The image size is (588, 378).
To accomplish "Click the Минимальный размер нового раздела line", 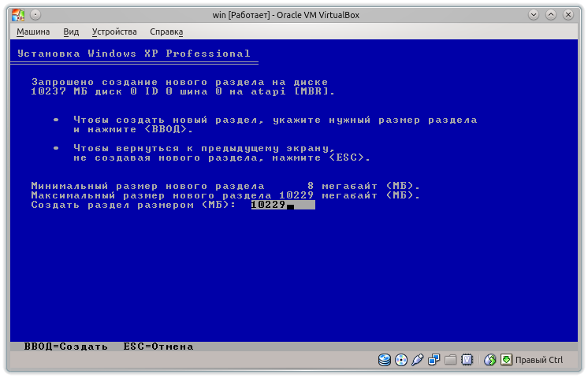I will (x=225, y=186).
